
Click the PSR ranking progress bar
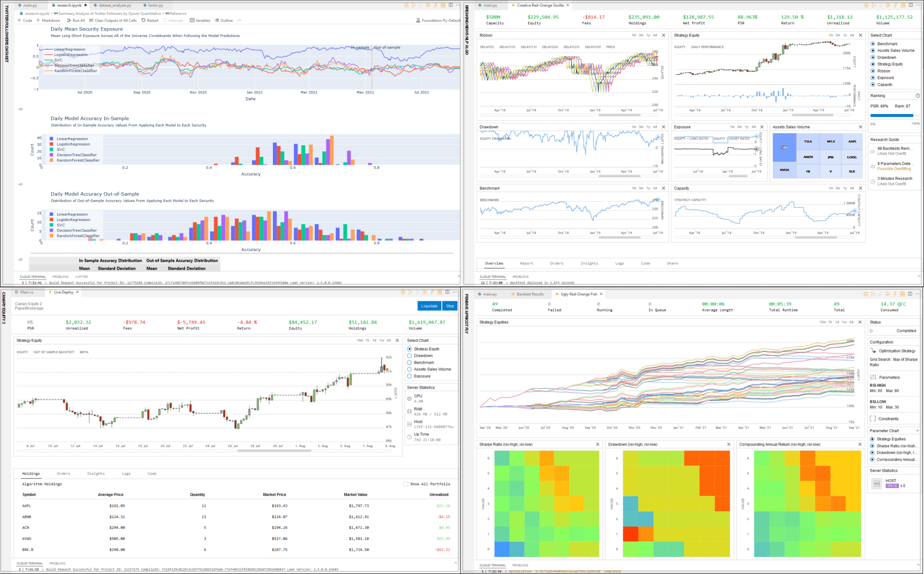895,116
